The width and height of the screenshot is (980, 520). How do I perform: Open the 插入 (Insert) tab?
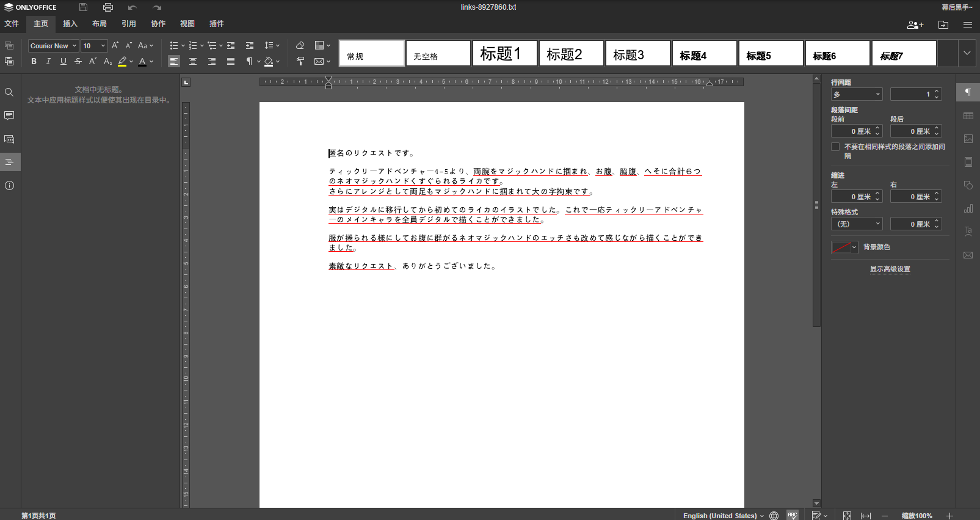(x=70, y=24)
